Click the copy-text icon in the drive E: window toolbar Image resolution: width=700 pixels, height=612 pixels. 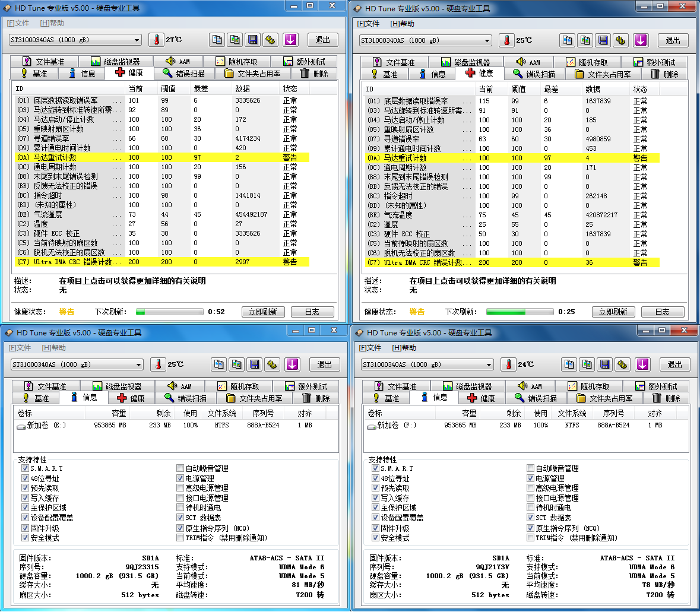[x=219, y=364]
